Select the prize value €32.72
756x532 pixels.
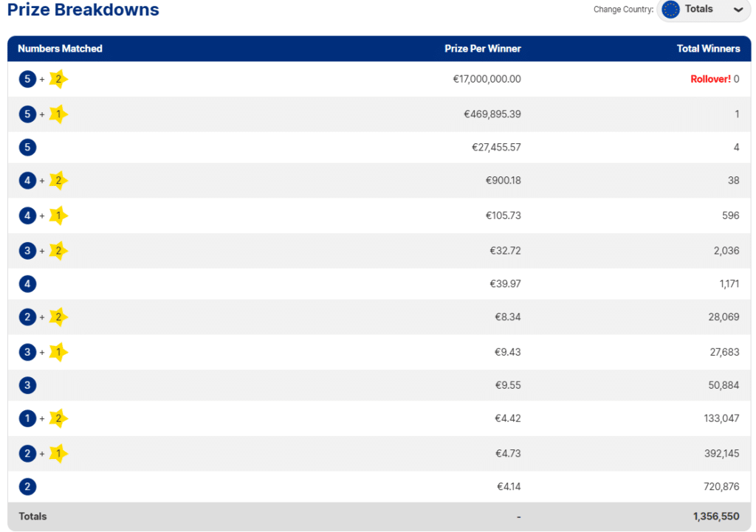click(x=505, y=251)
